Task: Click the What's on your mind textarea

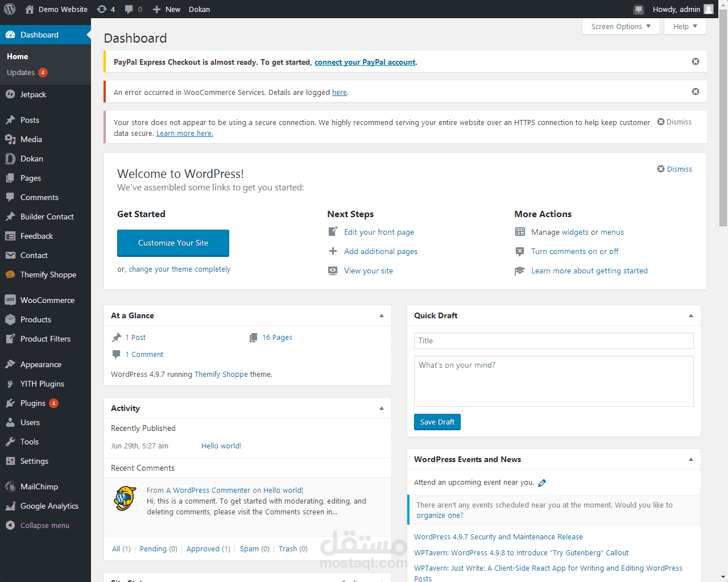Action: coord(554,381)
